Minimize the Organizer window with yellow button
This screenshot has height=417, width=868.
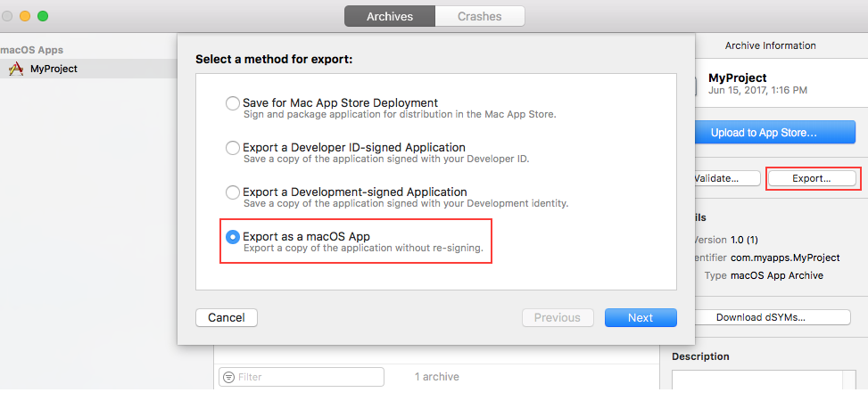coord(24,16)
